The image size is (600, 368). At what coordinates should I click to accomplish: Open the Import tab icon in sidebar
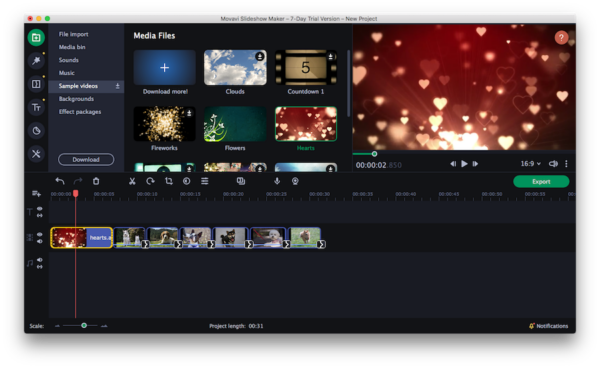(x=36, y=37)
